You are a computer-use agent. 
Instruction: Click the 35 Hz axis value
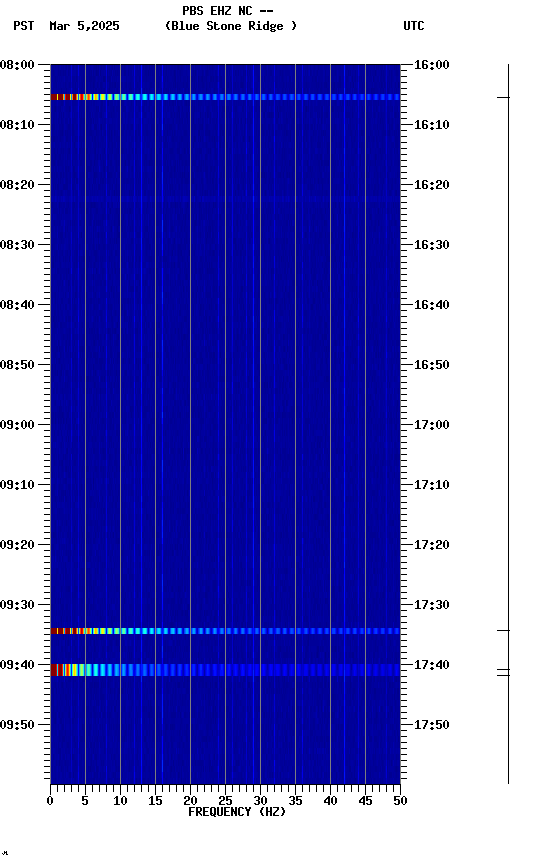point(295,801)
